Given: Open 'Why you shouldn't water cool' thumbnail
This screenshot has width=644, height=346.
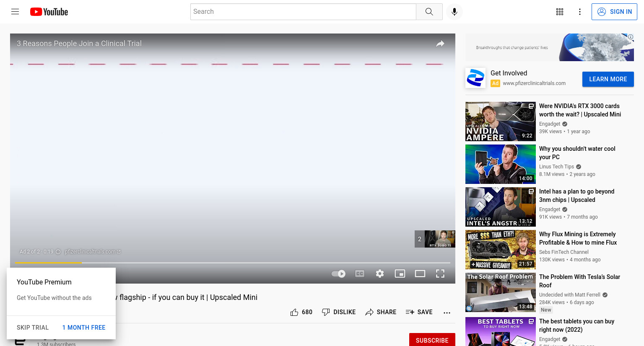Looking at the screenshot, I should pos(501,164).
